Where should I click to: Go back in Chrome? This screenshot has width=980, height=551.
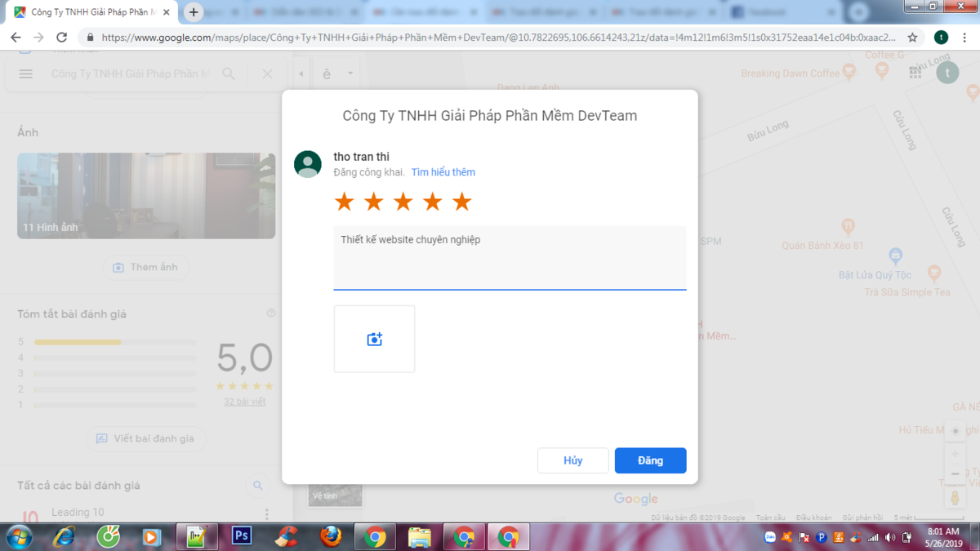tap(16, 38)
